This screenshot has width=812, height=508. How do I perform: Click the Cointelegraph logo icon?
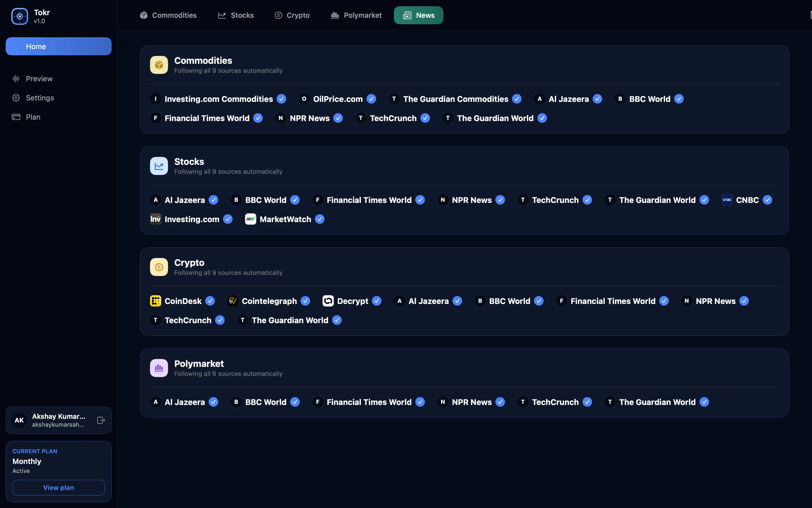[233, 301]
